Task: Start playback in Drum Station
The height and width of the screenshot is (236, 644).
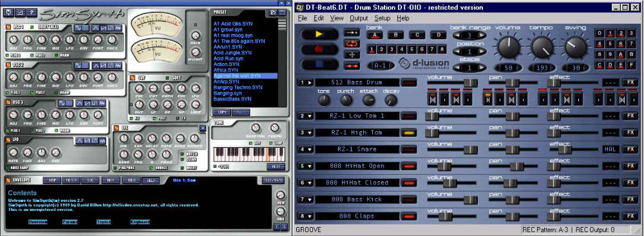Action: pyautogui.click(x=319, y=35)
